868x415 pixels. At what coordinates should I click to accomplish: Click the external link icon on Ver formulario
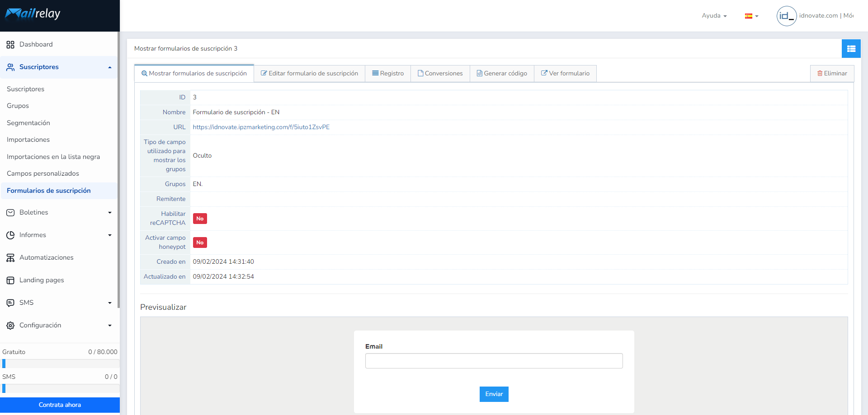point(544,73)
